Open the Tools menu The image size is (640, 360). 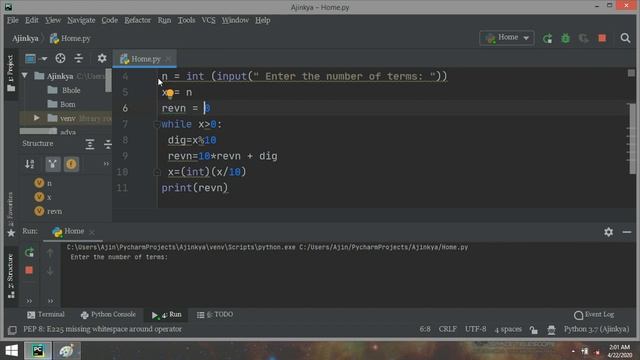click(x=186, y=20)
